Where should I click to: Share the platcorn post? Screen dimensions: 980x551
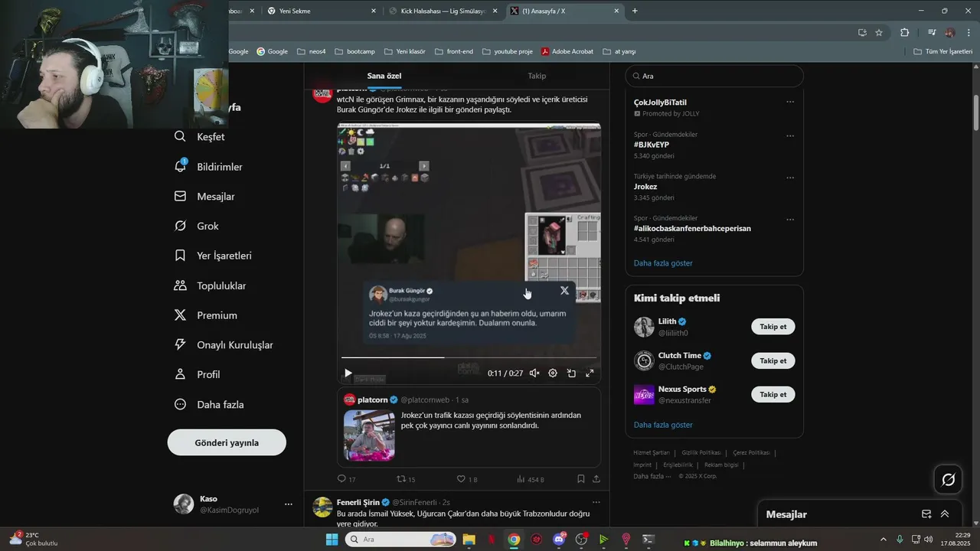(596, 479)
